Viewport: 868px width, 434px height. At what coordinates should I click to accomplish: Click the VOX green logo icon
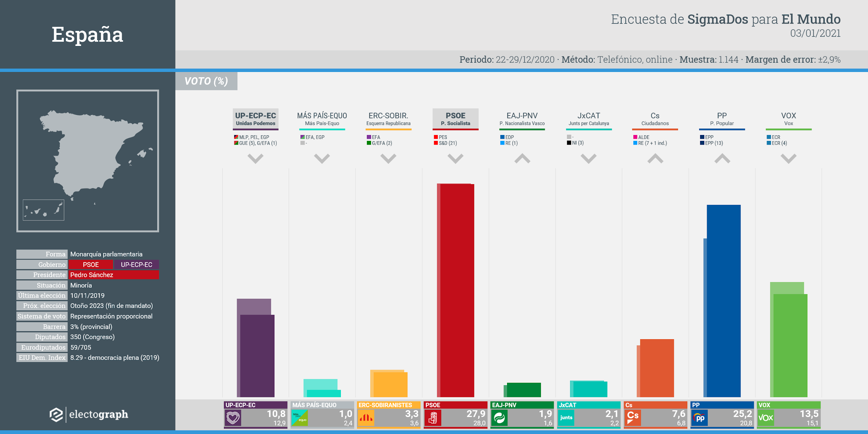point(766,418)
